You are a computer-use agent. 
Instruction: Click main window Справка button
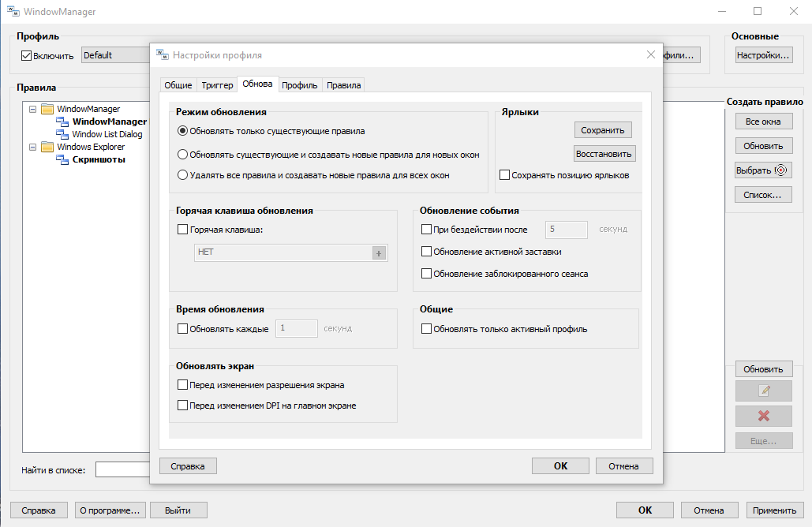(39, 510)
